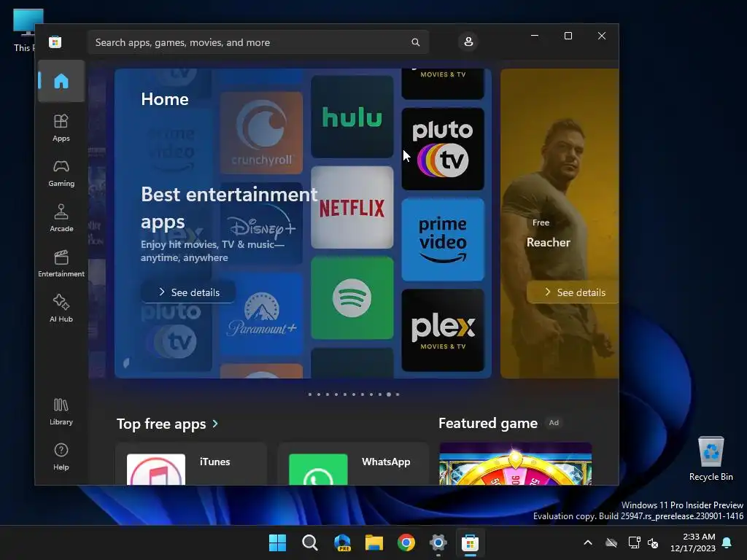Open the Library in the sidebar
This screenshot has height=560, width=747.
pyautogui.click(x=61, y=412)
